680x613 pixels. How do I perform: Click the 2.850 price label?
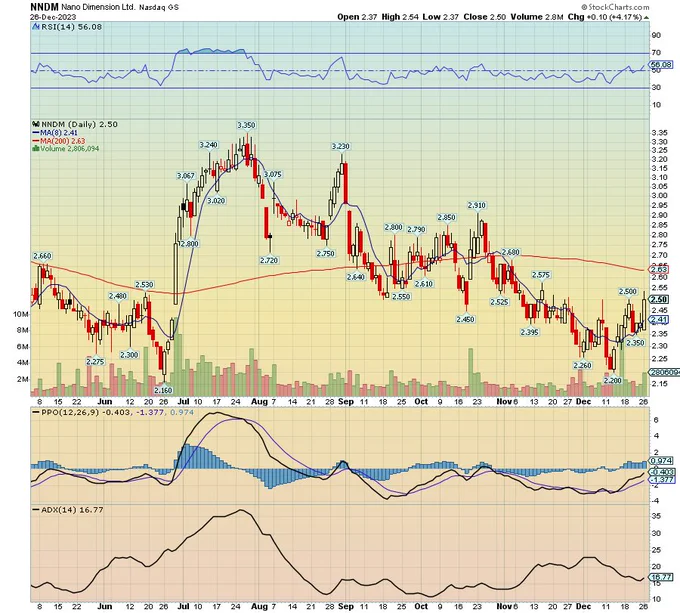point(446,218)
